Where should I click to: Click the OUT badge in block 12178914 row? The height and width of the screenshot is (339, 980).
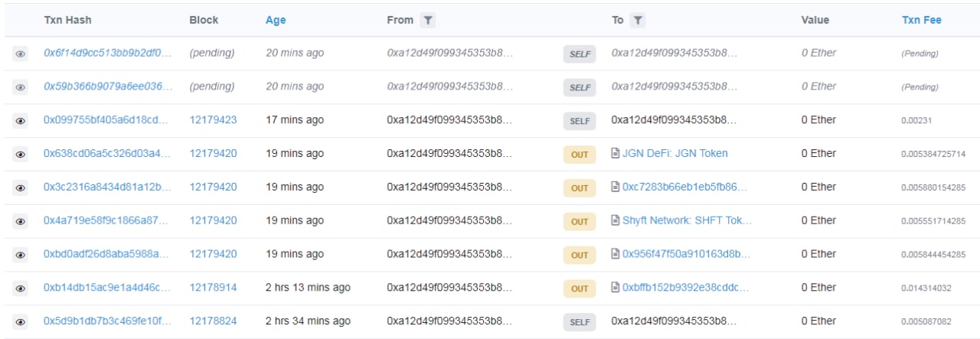[x=580, y=288]
